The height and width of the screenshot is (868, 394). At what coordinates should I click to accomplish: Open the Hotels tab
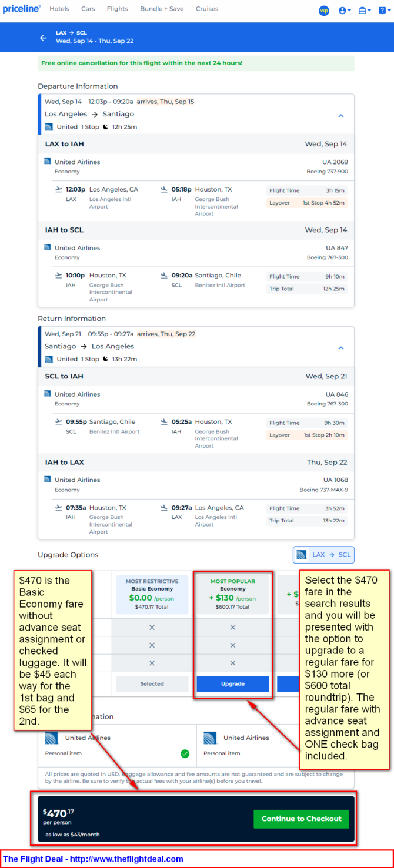pyautogui.click(x=59, y=9)
